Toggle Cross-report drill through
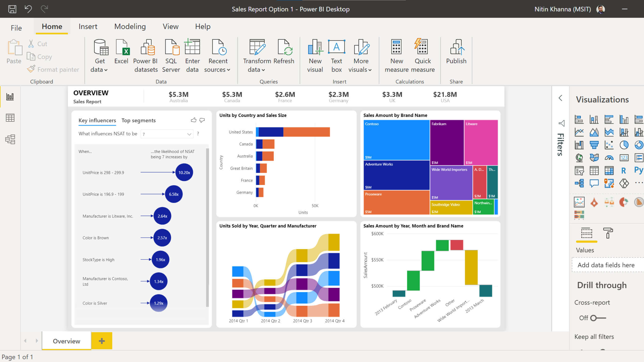 click(x=596, y=318)
